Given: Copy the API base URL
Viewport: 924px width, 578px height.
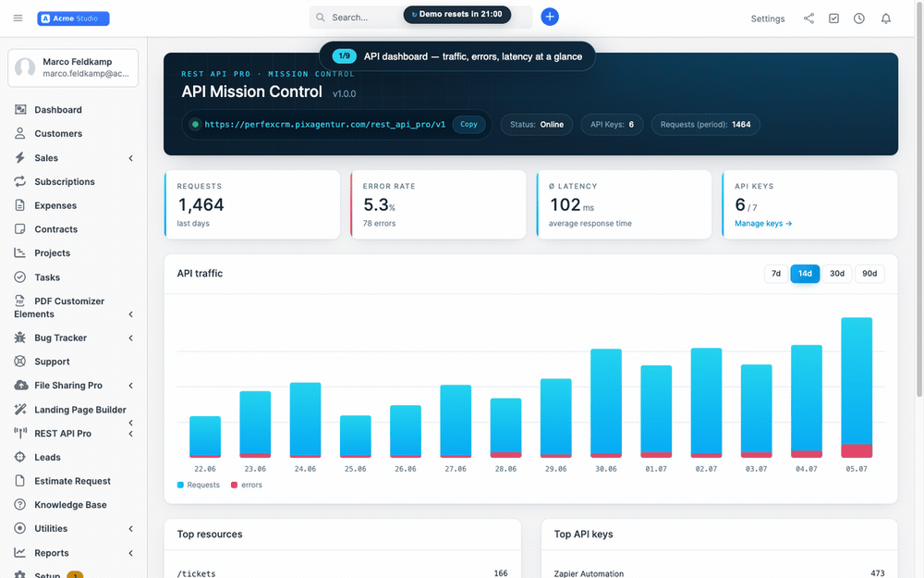Looking at the screenshot, I should tap(468, 125).
